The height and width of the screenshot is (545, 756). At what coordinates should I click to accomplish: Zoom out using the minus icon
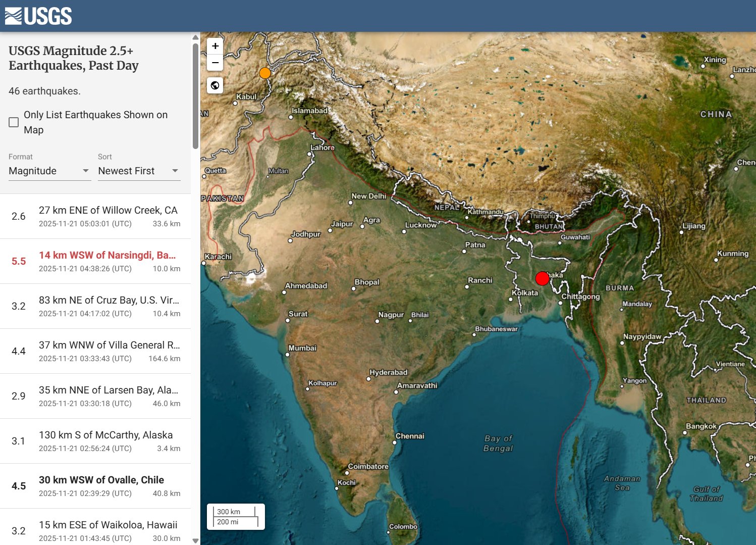coord(214,63)
